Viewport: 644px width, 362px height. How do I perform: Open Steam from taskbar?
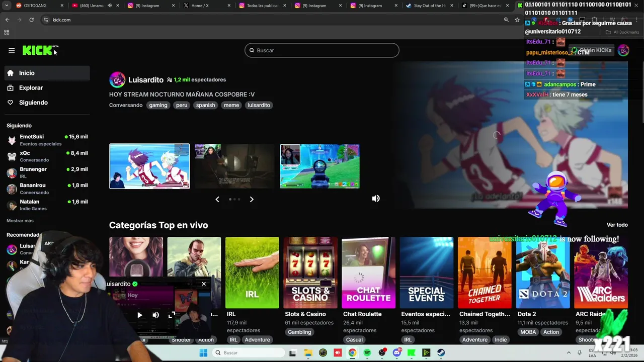[x=441, y=353]
